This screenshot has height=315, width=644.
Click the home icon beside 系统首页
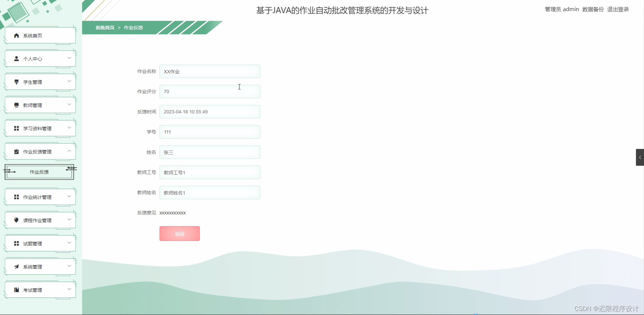point(16,35)
